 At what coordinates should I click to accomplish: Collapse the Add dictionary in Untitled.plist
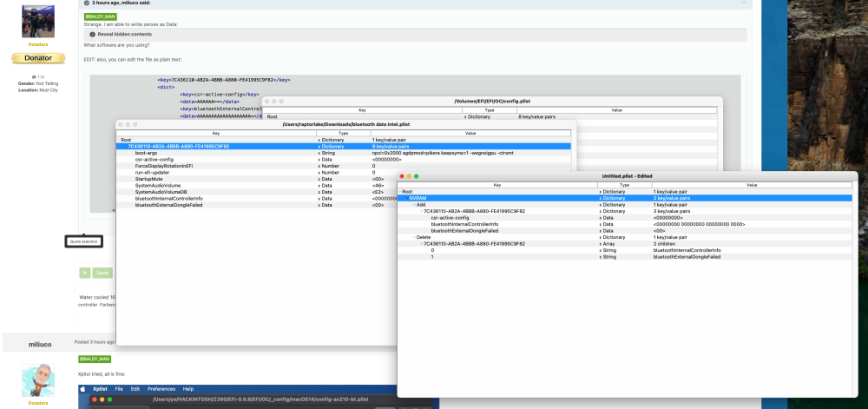pos(413,205)
